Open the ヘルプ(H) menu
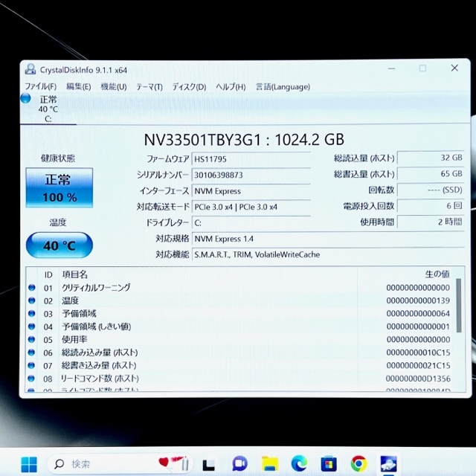Screen dimensions: 476x476 (x=231, y=87)
